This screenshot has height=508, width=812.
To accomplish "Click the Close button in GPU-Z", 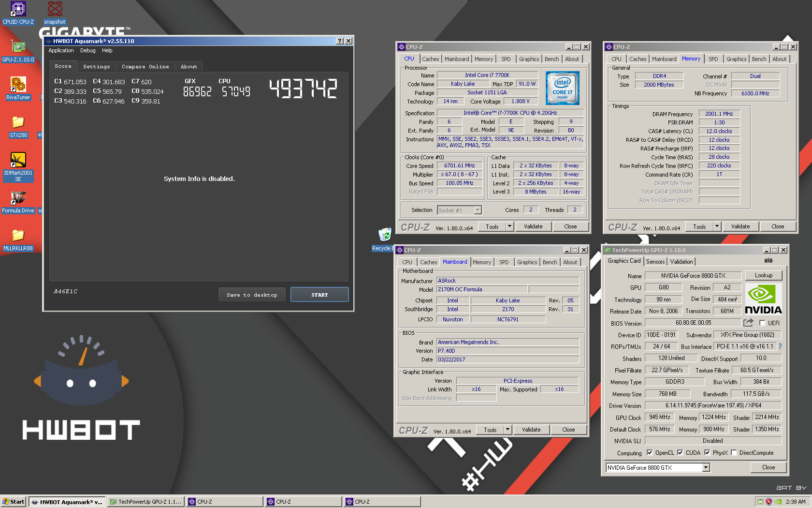I will tap(768, 467).
